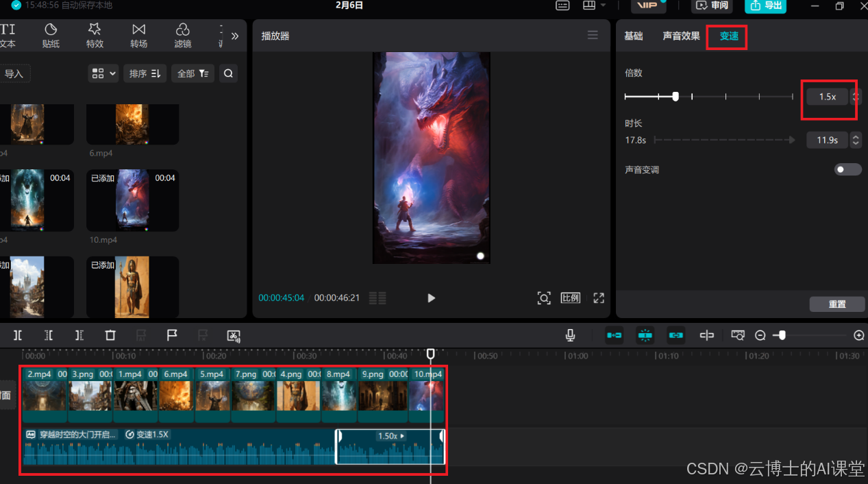
Task: Click the 00:00:45:04 current timecode
Action: pos(282,298)
